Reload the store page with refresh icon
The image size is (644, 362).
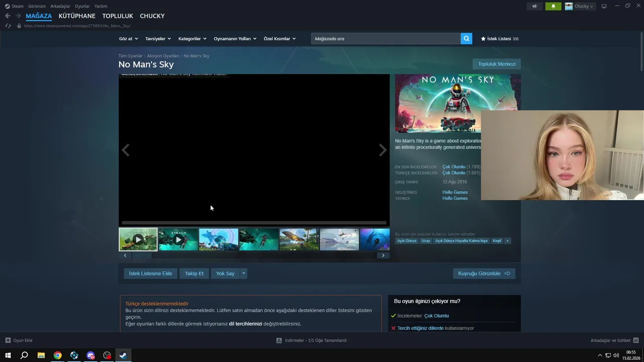(x=8, y=26)
